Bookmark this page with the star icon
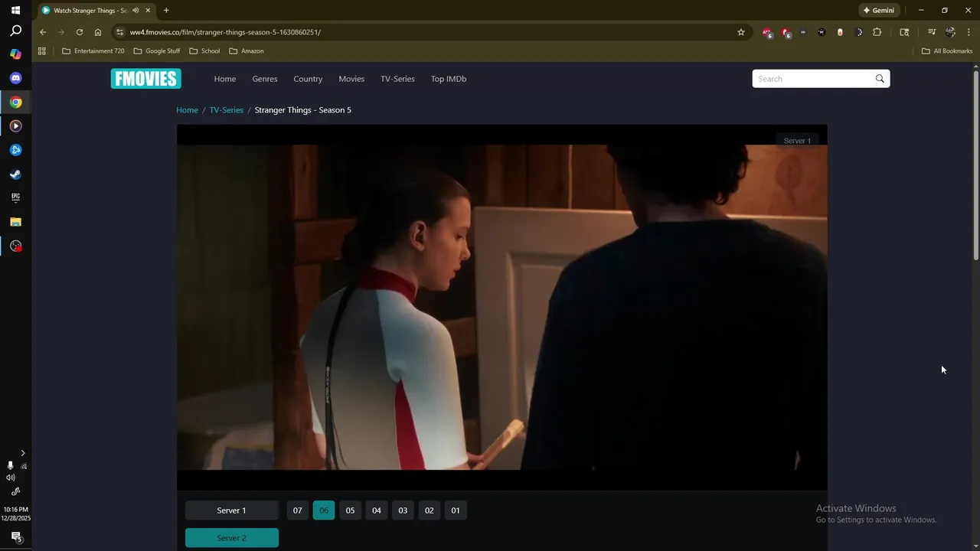Image resolution: width=980 pixels, height=551 pixels. pos(741,32)
